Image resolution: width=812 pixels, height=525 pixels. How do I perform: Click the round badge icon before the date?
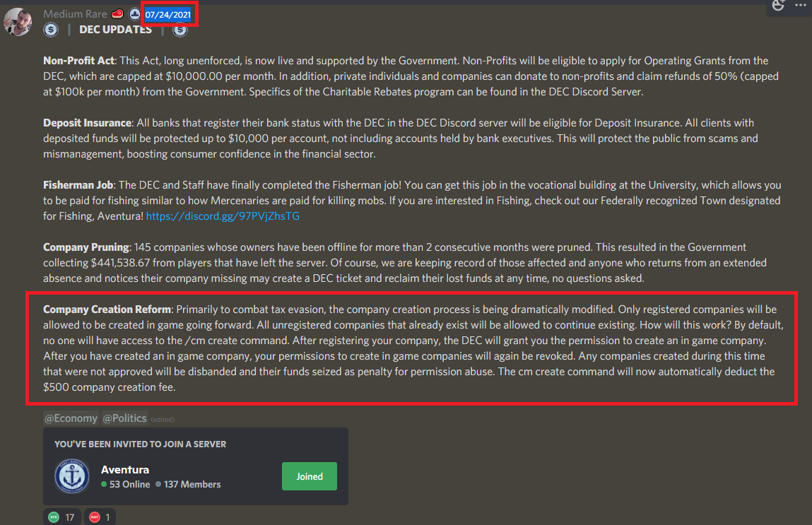click(x=135, y=14)
